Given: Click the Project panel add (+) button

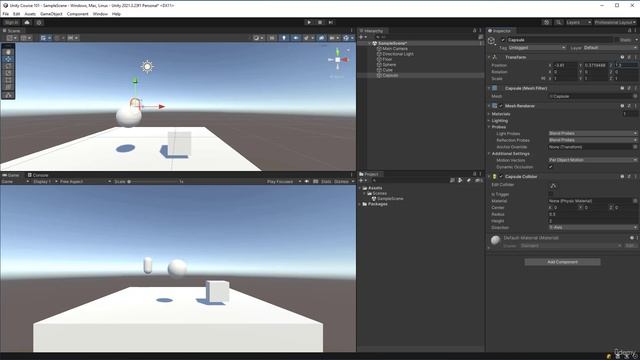Looking at the screenshot, I should 361,180.
